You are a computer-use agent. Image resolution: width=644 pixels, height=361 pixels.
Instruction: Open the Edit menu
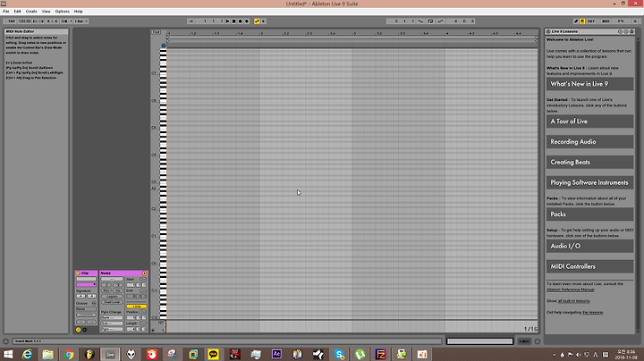(x=17, y=12)
